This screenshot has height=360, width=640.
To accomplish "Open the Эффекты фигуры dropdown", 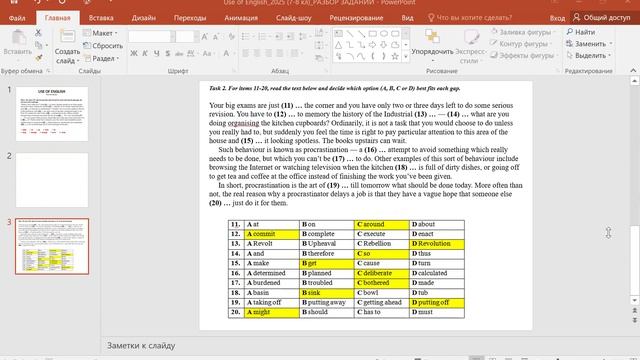I will pyautogui.click(x=524, y=56).
